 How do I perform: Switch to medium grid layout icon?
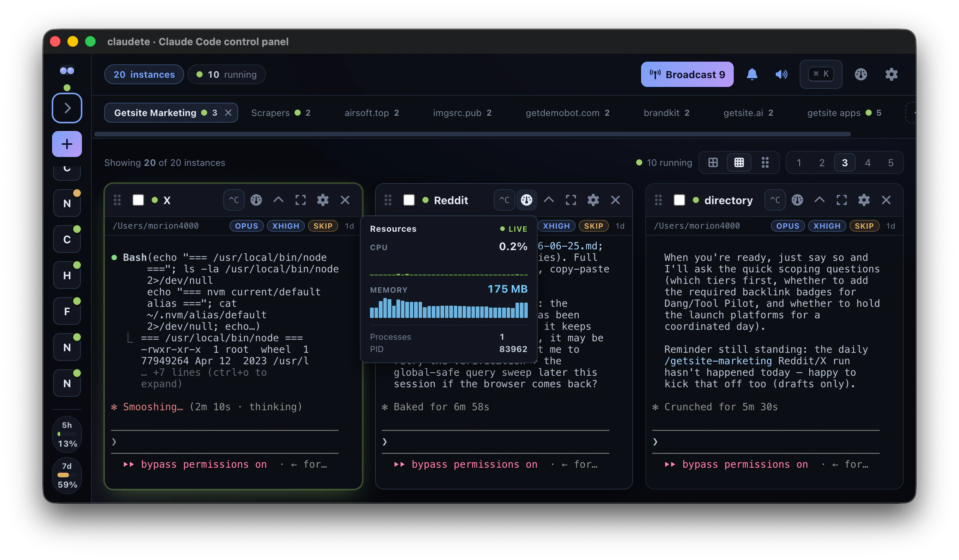[739, 162]
